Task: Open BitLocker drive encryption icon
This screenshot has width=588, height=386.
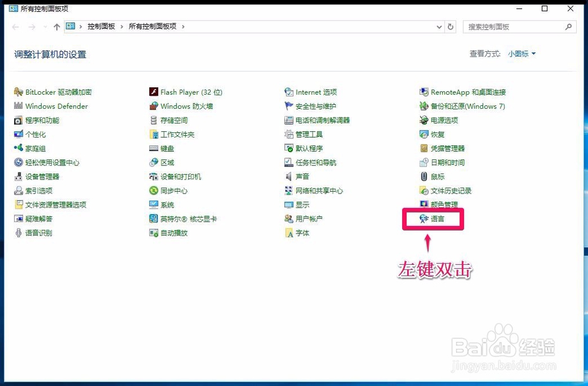Action: click(x=18, y=92)
